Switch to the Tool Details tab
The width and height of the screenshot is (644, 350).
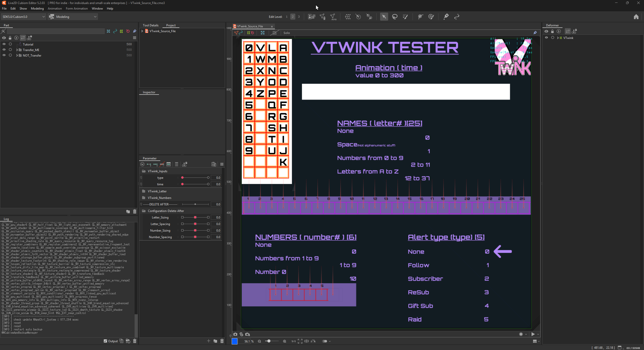tap(150, 25)
